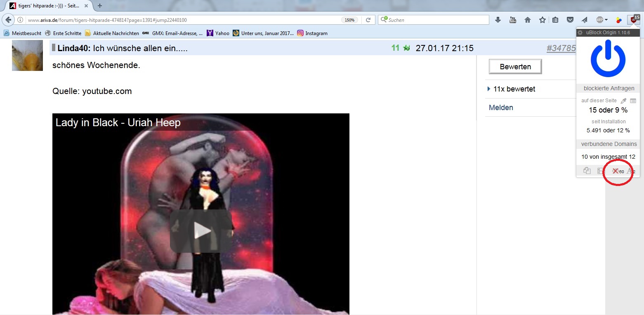Click the three-colored circles extension icon

click(x=619, y=20)
